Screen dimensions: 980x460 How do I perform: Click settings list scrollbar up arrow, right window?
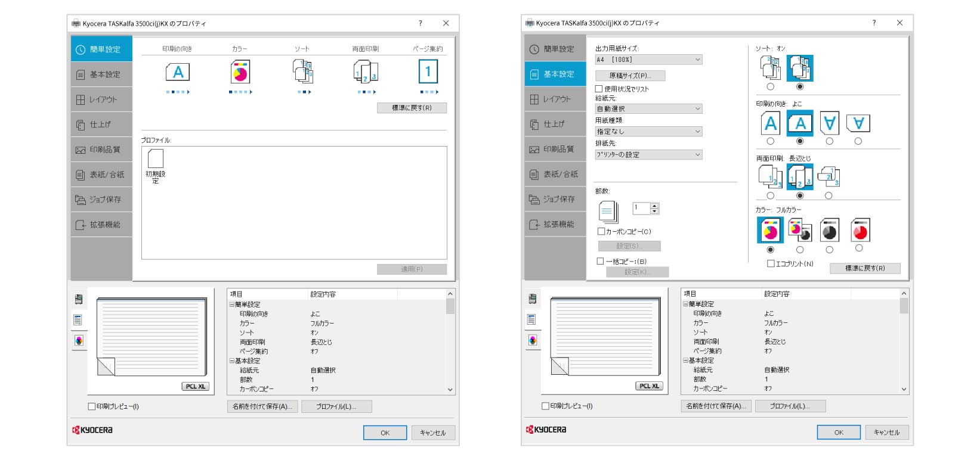click(904, 293)
